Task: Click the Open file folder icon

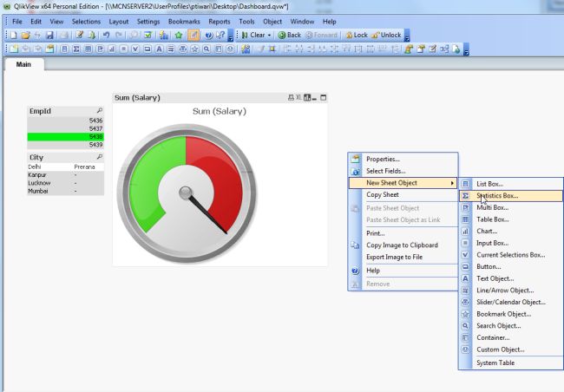Action: [25, 36]
